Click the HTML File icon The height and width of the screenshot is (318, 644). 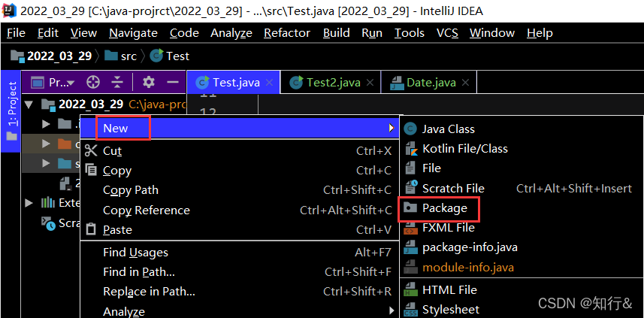[411, 290]
